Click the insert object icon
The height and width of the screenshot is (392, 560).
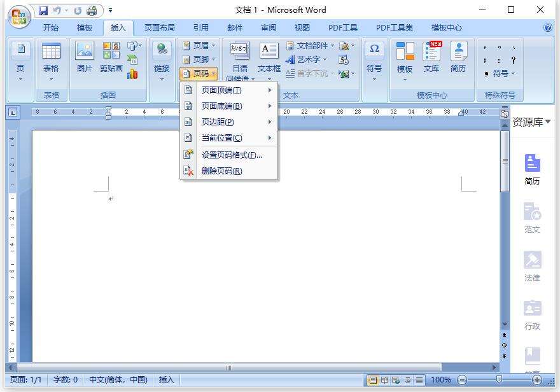[x=346, y=74]
